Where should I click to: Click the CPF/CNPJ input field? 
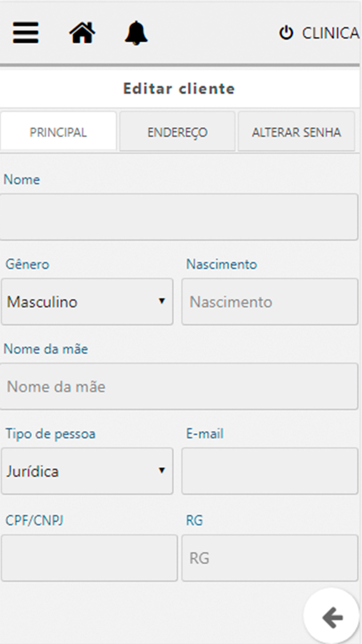89,558
